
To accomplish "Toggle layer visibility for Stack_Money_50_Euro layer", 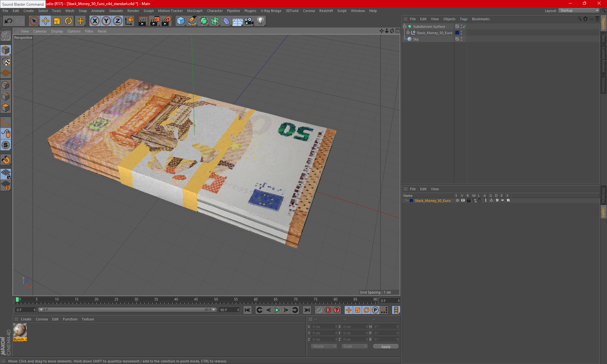I will click(463, 200).
